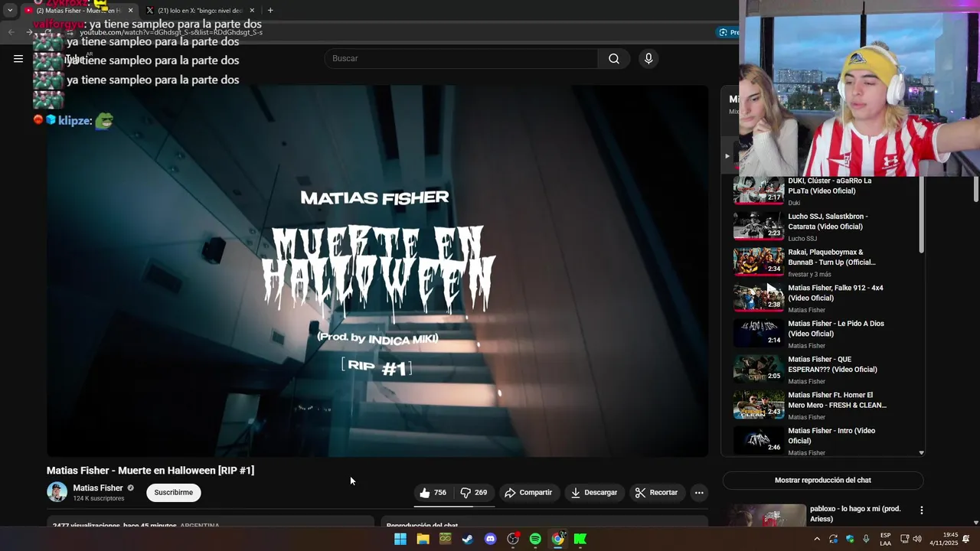Click the YouTube video player
This screenshot has width=980, height=551.
tap(377, 271)
